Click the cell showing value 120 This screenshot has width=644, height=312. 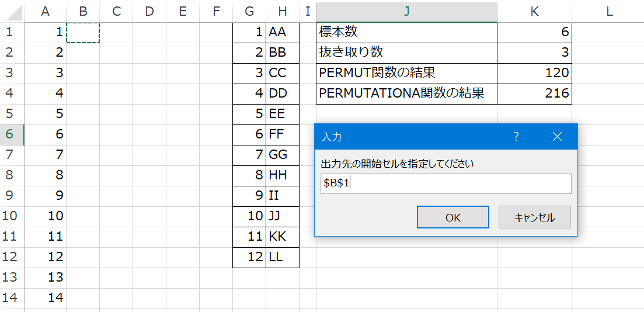coord(534,73)
